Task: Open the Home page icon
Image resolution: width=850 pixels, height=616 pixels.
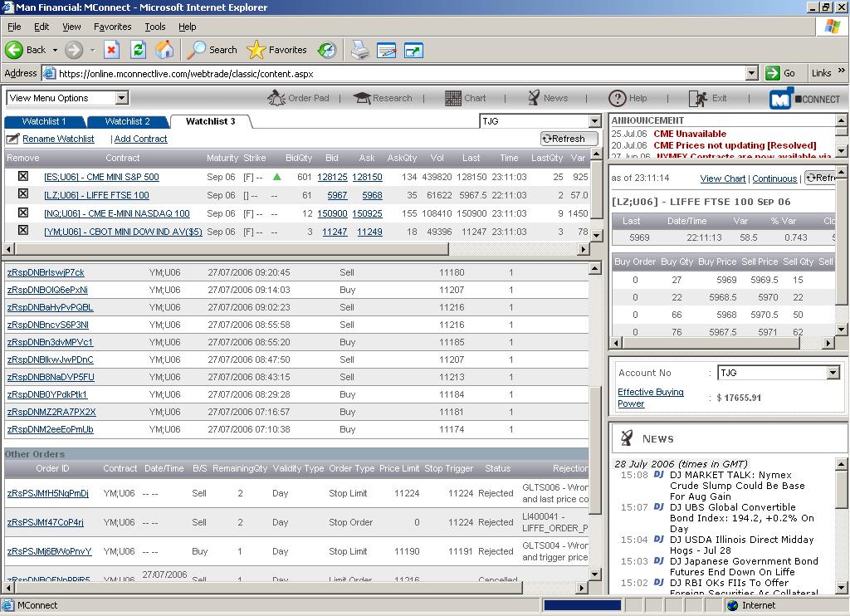Action: click(165, 50)
